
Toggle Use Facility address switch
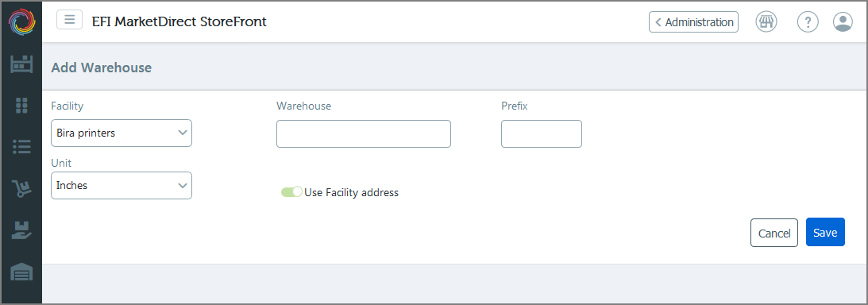click(291, 192)
